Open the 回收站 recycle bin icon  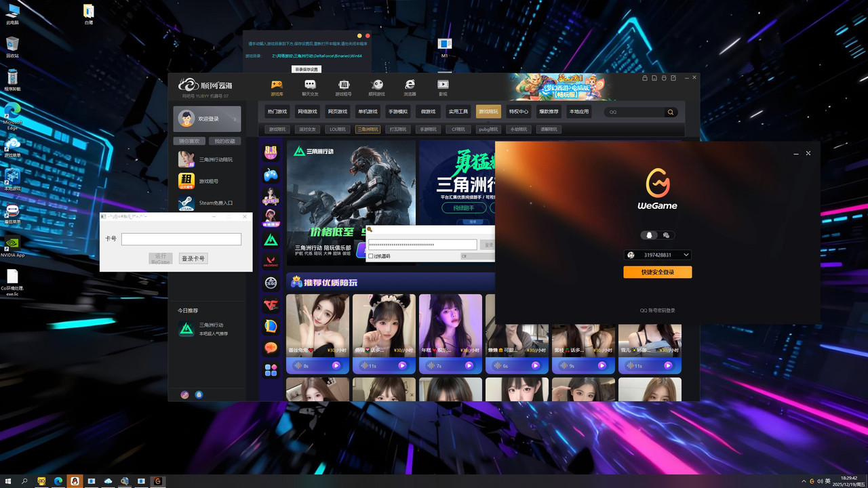pyautogui.click(x=12, y=47)
